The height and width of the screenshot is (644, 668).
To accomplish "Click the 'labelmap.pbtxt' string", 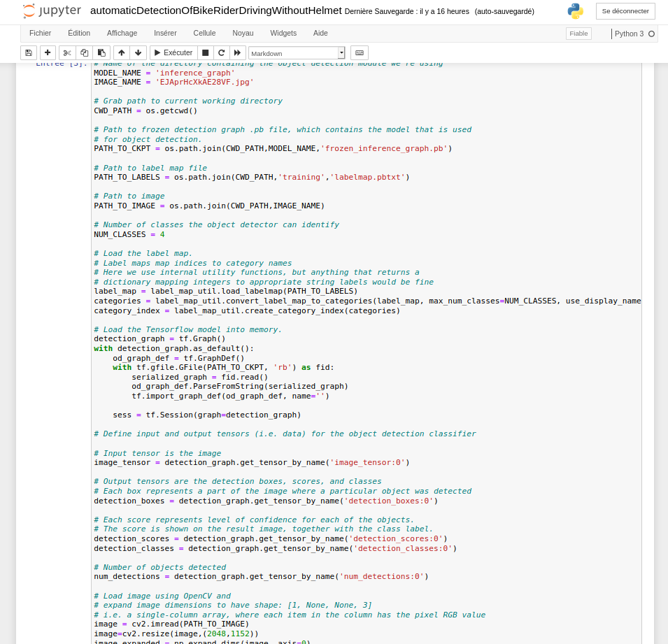I will tap(367, 177).
